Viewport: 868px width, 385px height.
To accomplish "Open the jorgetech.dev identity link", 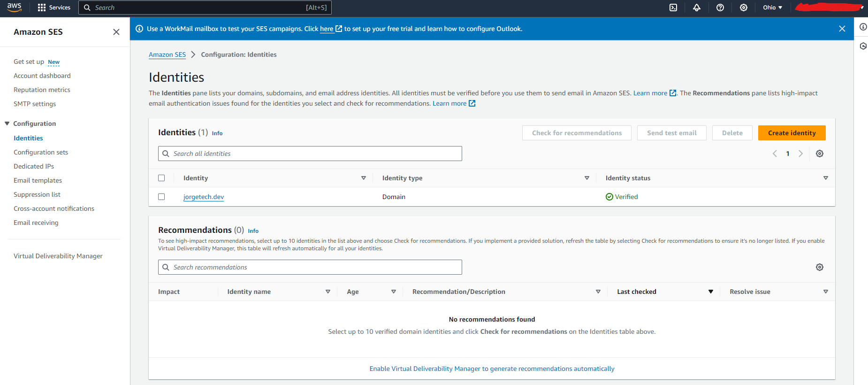I will (x=204, y=197).
